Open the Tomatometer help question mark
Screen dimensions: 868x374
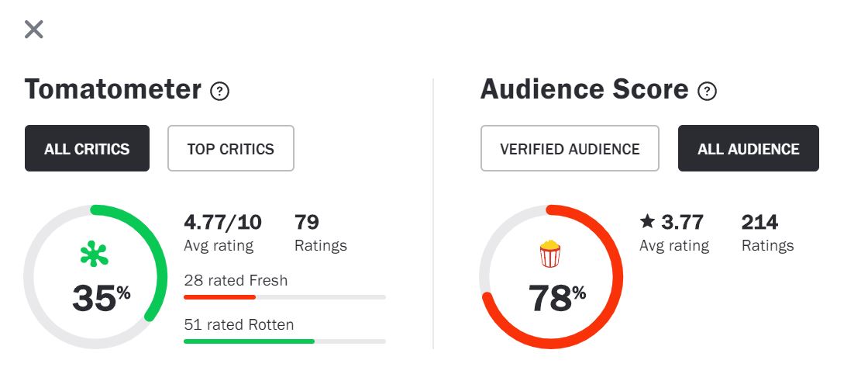point(220,92)
